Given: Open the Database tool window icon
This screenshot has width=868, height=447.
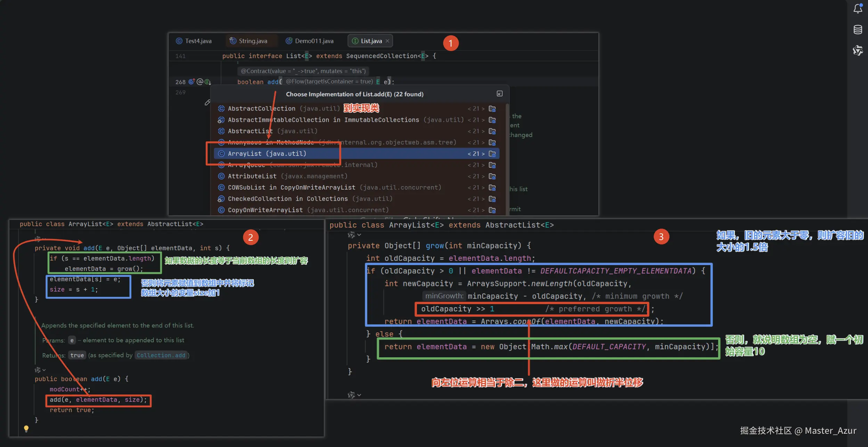Looking at the screenshot, I should tap(858, 30).
